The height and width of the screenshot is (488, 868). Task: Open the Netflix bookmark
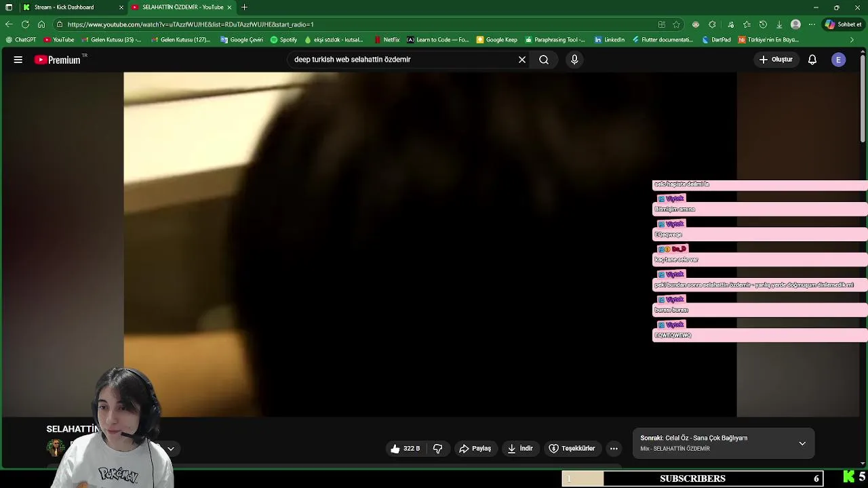[387, 40]
